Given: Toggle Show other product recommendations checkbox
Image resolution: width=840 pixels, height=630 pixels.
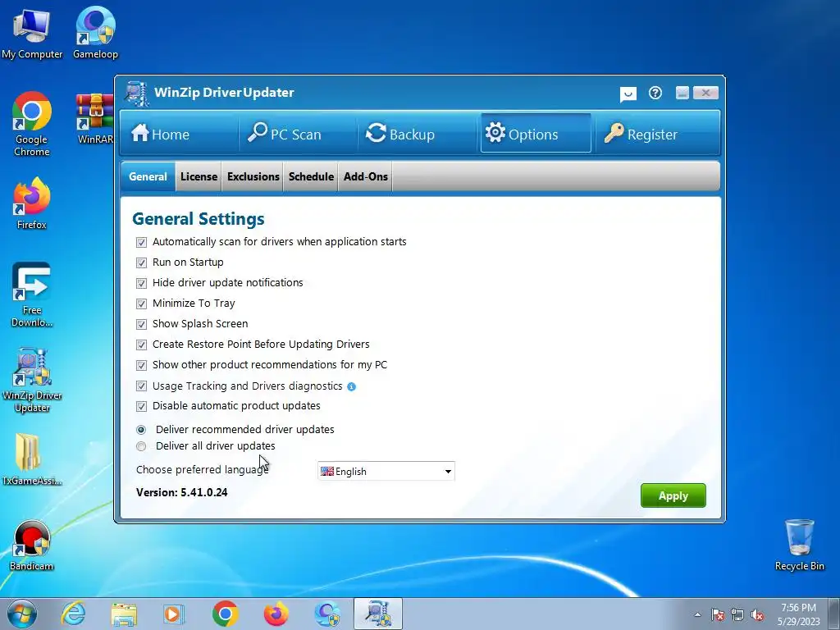Looking at the screenshot, I should point(141,365).
